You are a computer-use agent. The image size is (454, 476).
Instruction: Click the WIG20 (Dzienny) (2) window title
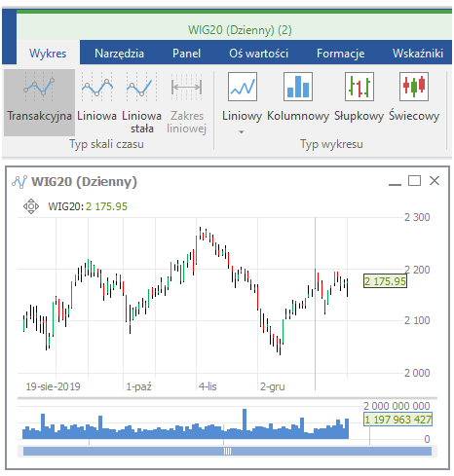(x=240, y=30)
